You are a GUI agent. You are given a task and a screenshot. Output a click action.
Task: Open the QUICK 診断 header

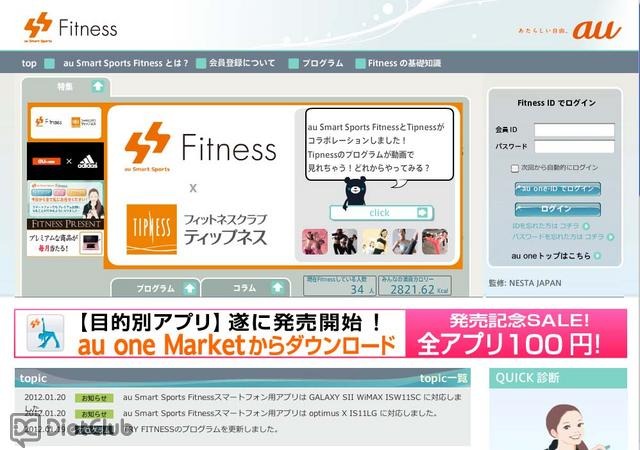[558, 378]
